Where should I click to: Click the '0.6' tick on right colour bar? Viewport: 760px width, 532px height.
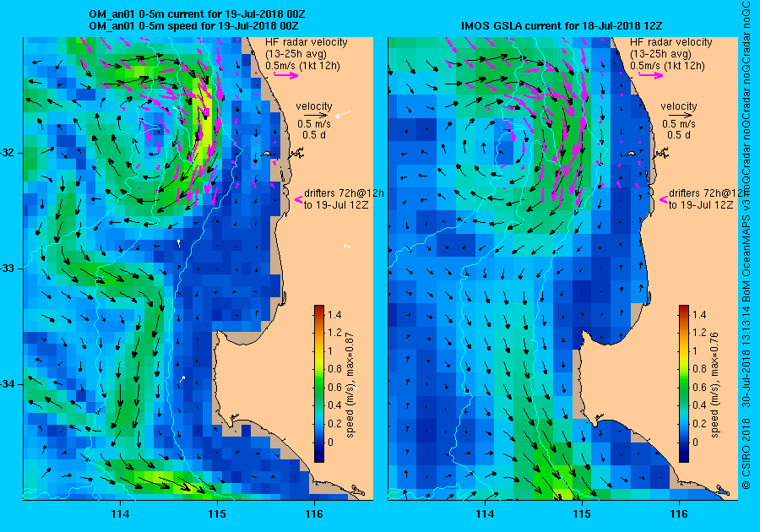(x=699, y=387)
